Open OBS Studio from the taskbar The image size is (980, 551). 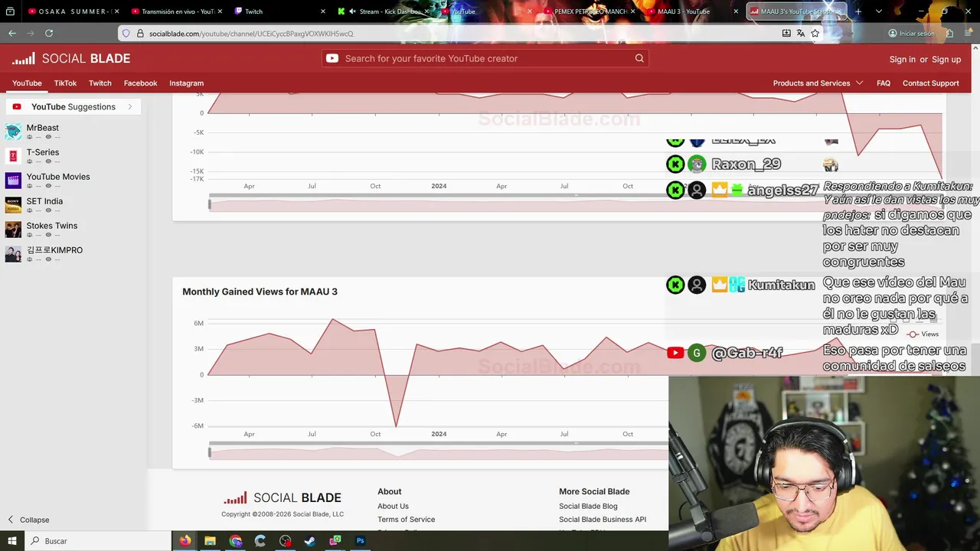tap(286, 541)
